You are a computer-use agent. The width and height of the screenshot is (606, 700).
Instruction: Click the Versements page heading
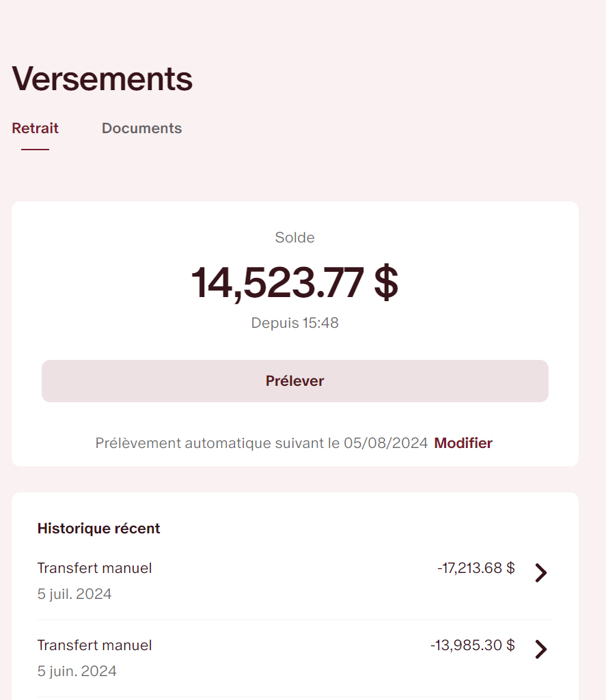coord(102,79)
